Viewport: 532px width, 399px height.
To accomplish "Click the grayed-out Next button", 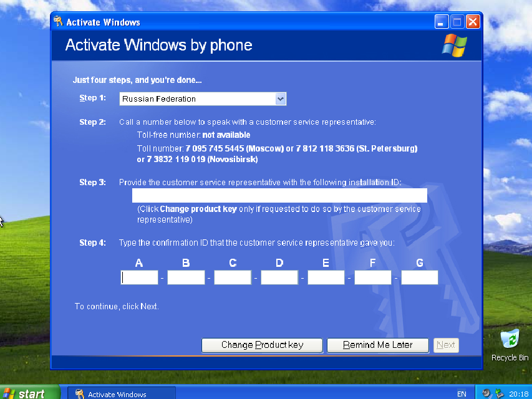I will (x=446, y=345).
